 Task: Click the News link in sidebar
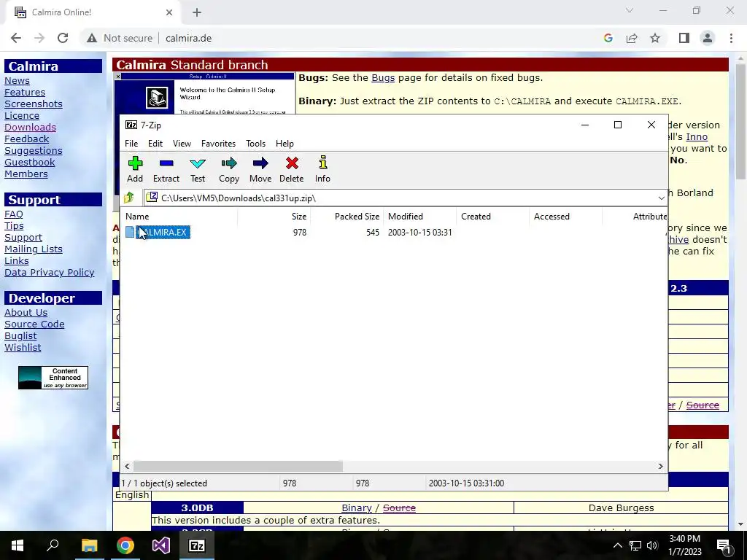(x=18, y=80)
